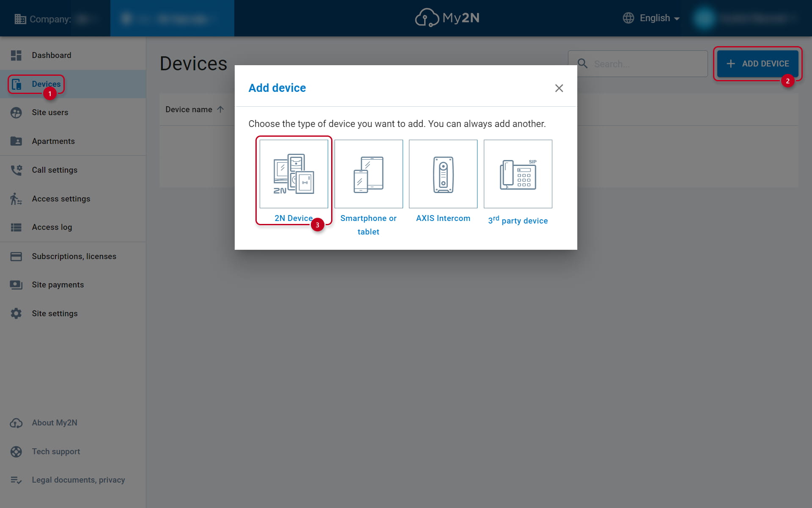Open About My2N cloud icon
Viewport: 812px width, 508px height.
point(16,423)
